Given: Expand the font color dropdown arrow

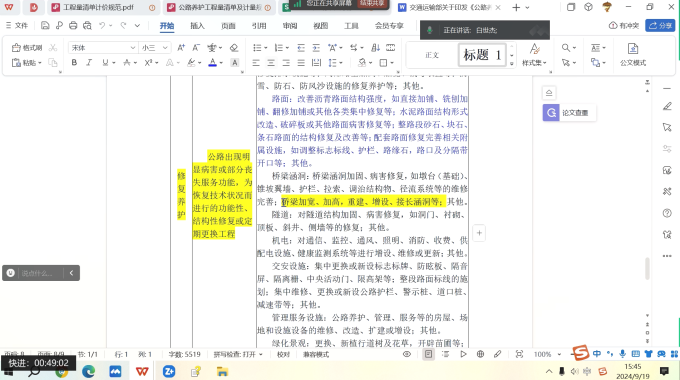Looking at the screenshot, I should click(221, 63).
